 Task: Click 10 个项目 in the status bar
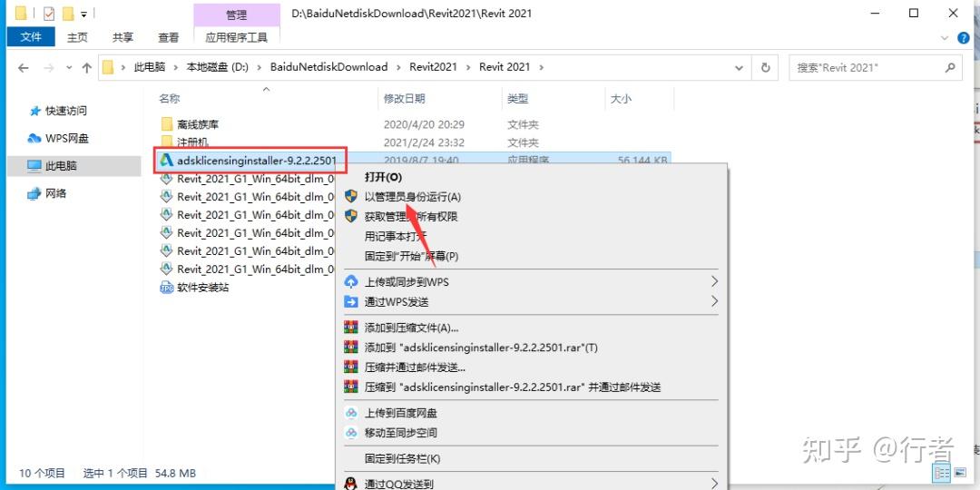[x=44, y=473]
